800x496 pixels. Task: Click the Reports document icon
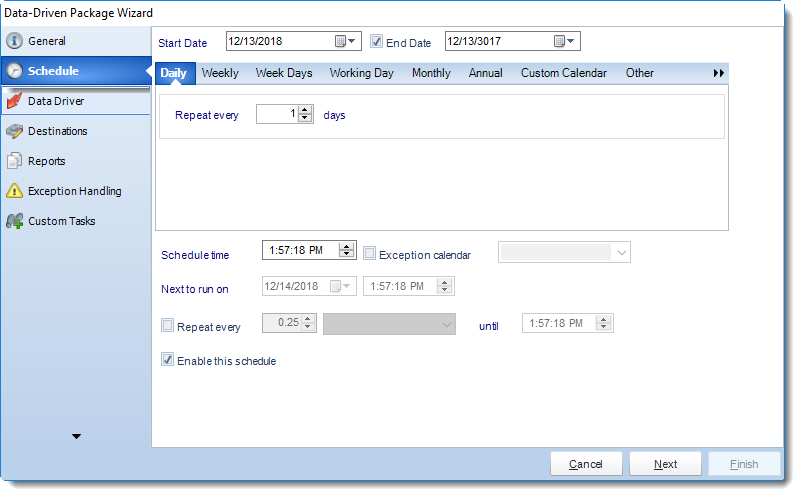14,161
